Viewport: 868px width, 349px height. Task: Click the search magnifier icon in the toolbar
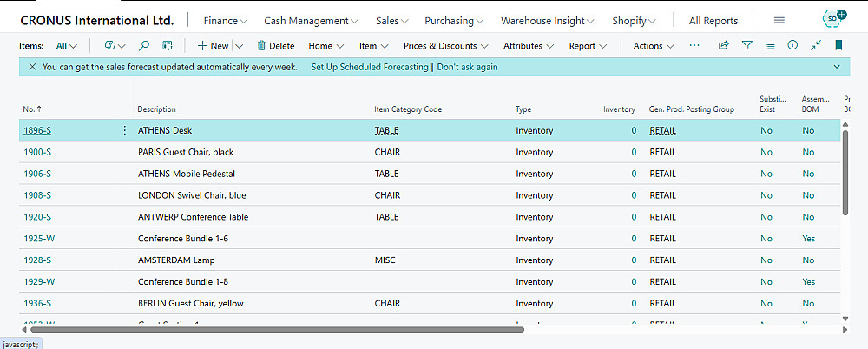[144, 45]
